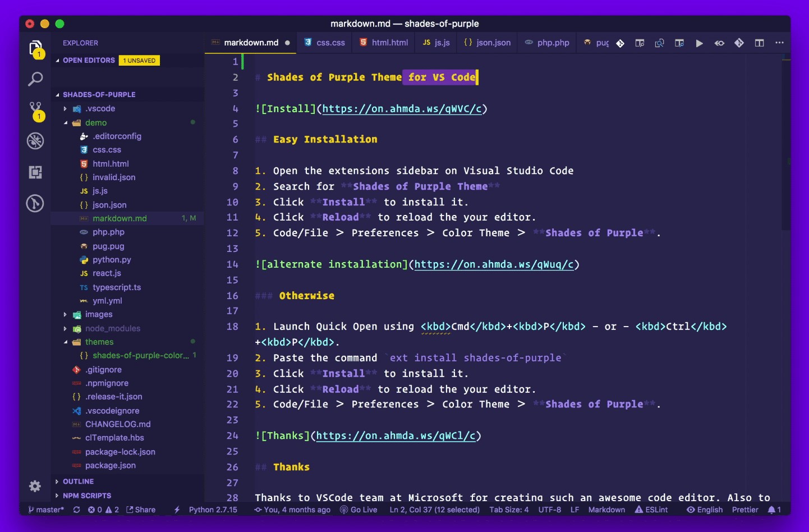Open the qWCl Thanks link in the editor
Viewport: 809px width, 532px height.
coord(396,435)
